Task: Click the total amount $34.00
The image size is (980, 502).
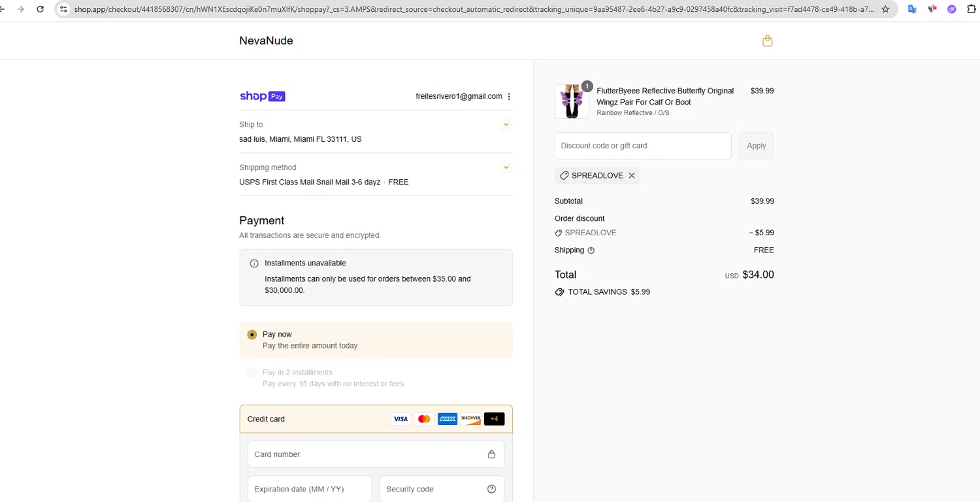Action: 758,275
